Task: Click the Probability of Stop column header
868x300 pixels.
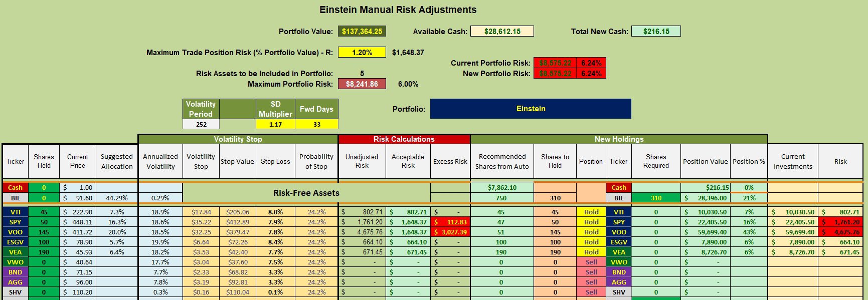Action: (x=316, y=161)
